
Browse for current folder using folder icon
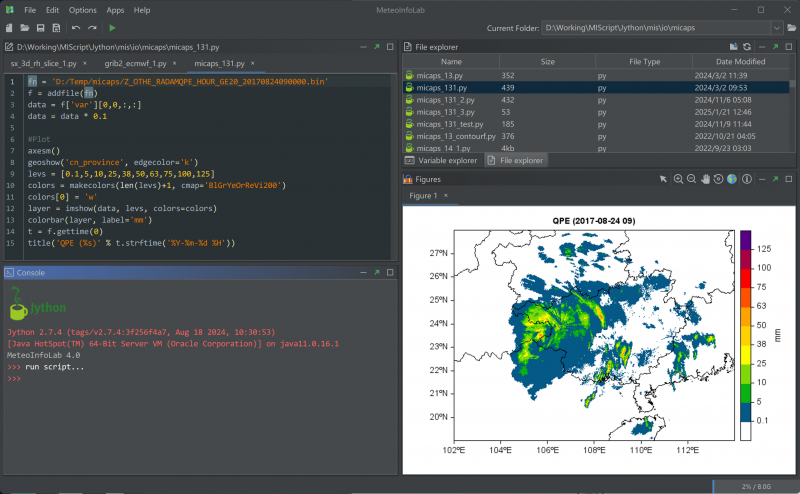coord(791,28)
